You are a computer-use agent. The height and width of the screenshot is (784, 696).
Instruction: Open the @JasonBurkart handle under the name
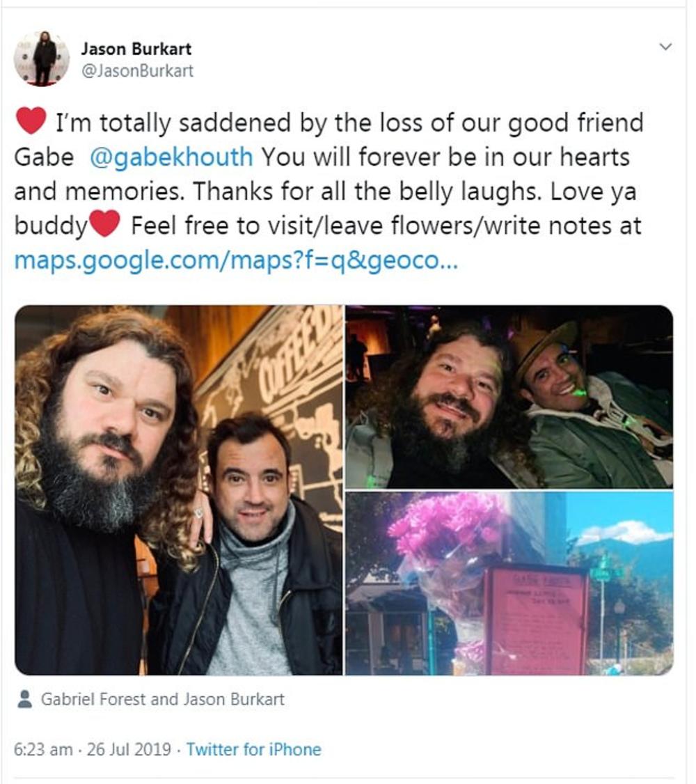(137, 71)
